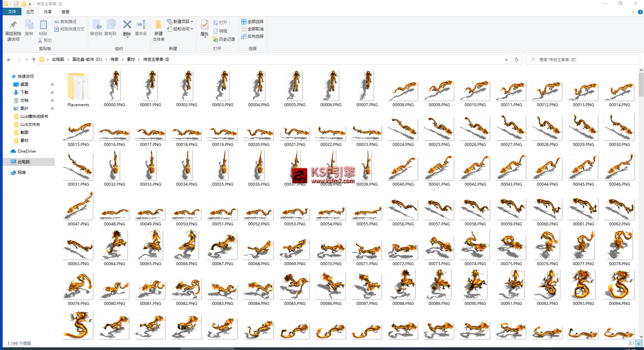Open the recent locations dropdown arrow

tap(27, 60)
